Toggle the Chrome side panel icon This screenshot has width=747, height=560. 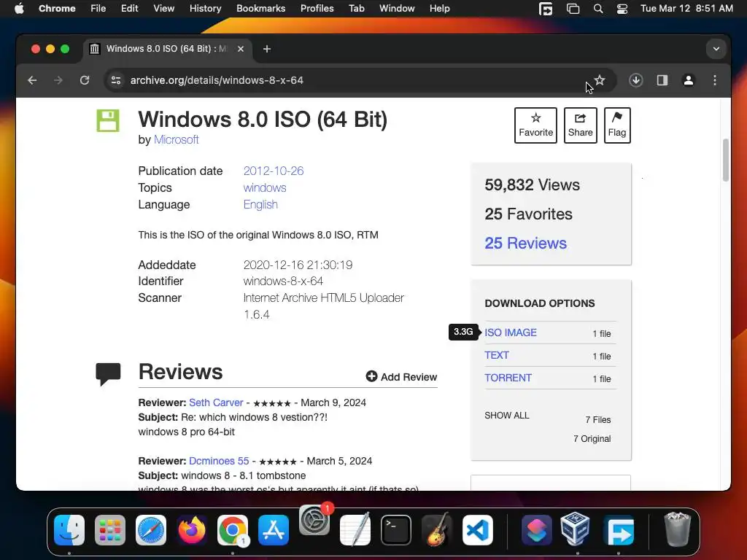coord(662,80)
